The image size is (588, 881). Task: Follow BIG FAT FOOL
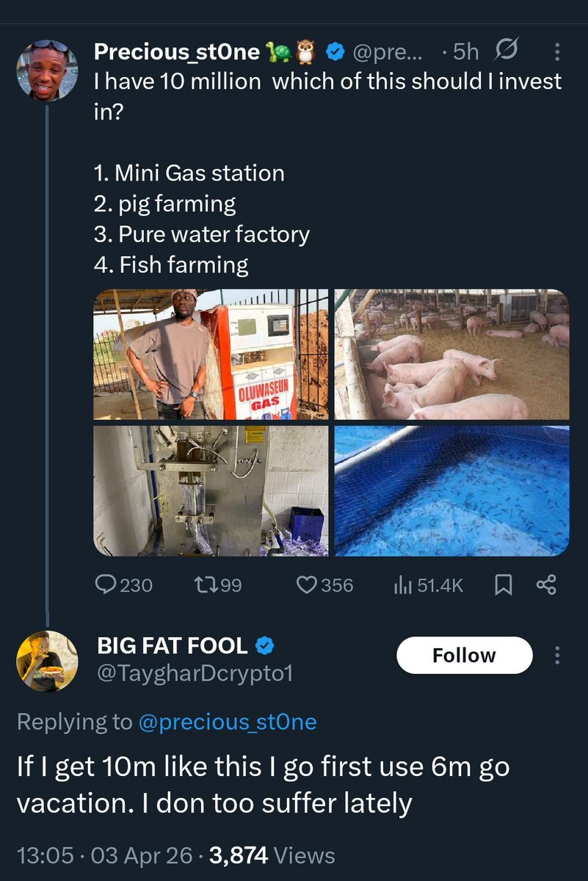pos(464,655)
